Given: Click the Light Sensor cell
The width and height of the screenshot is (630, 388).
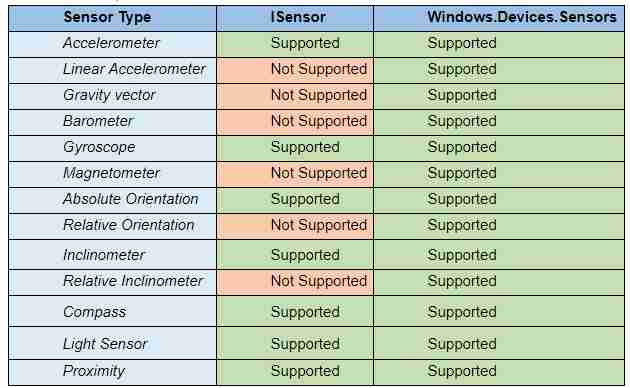Looking at the screenshot, I should [x=105, y=344].
